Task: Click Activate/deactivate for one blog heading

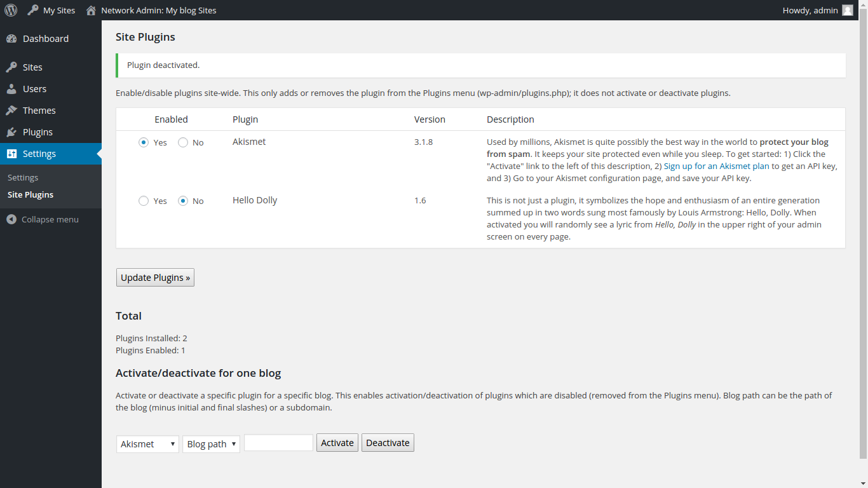Action: click(x=198, y=373)
